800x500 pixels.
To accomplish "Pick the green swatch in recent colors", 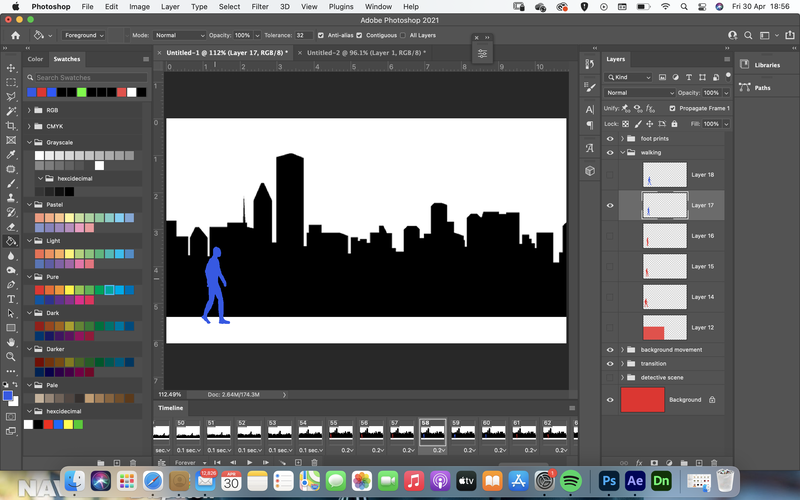I will [x=82, y=92].
